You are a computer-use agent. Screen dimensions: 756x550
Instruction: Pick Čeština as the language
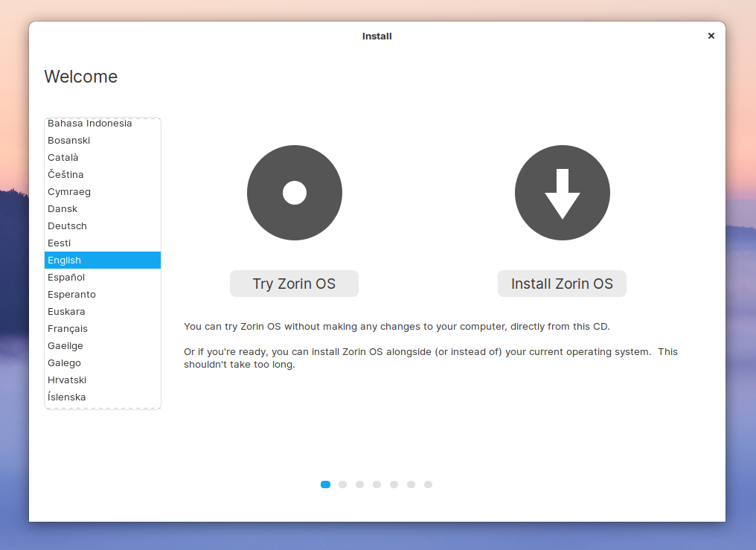click(103, 174)
